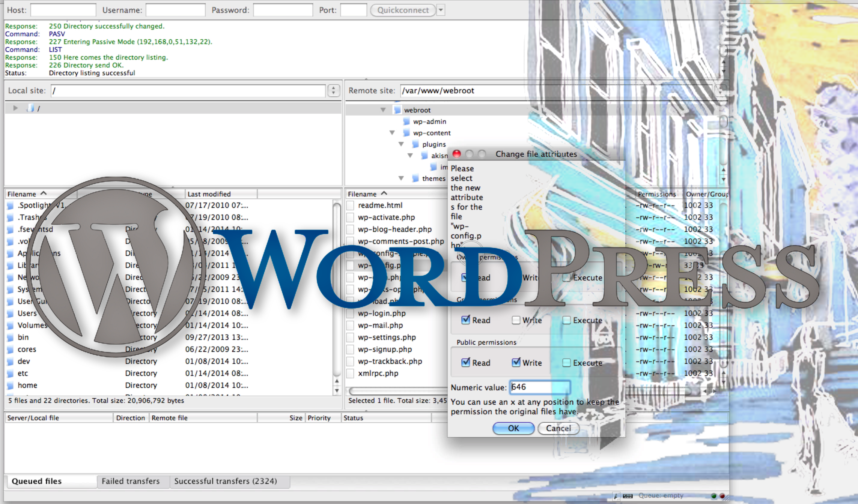
Task: Focus the Port input field
Action: (x=353, y=10)
